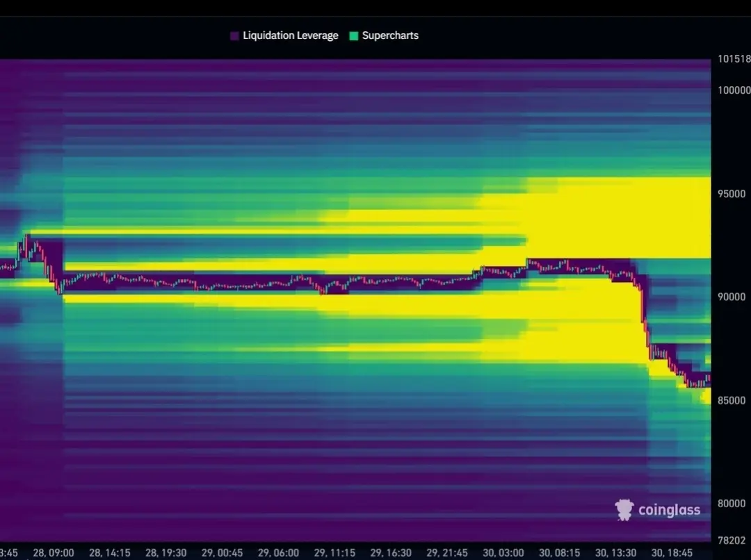751x560 pixels.
Task: Click the 30, 13:30 time label
Action: click(x=615, y=553)
